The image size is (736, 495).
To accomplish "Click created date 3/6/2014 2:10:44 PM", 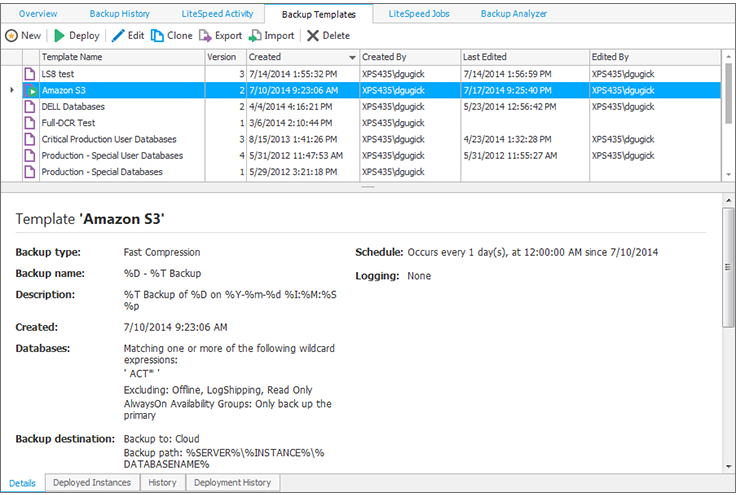I will pos(291,123).
